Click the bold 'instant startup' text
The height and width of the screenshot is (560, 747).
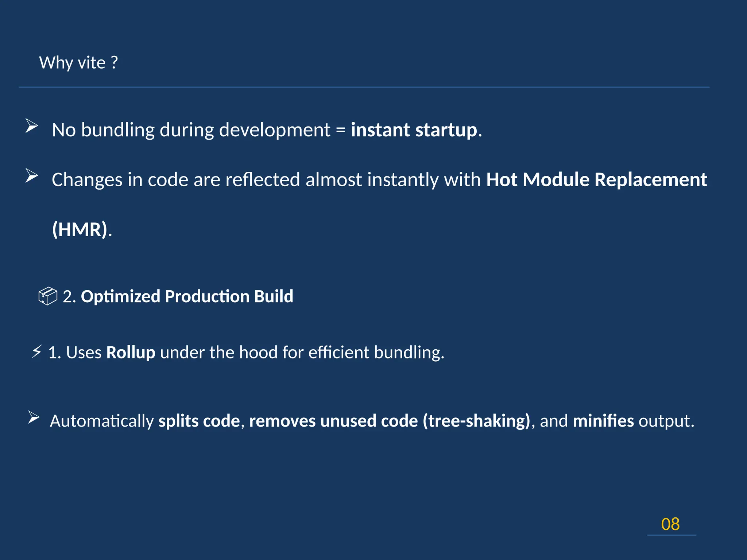414,130
